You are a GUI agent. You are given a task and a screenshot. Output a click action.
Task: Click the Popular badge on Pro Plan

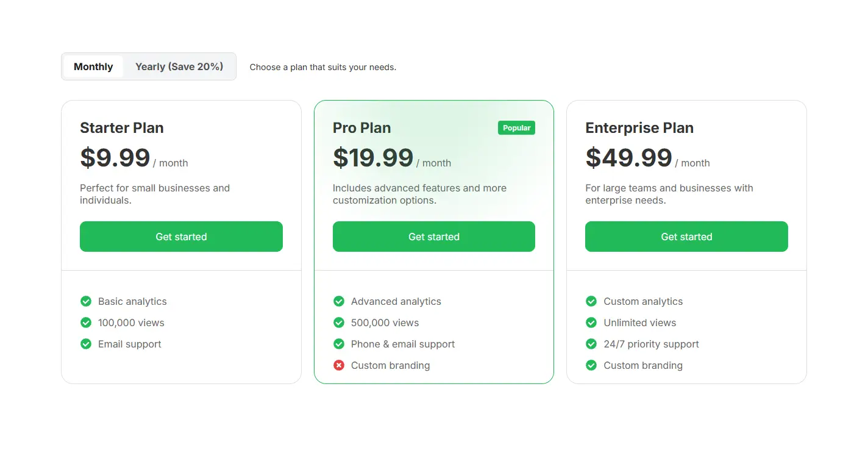(x=516, y=128)
